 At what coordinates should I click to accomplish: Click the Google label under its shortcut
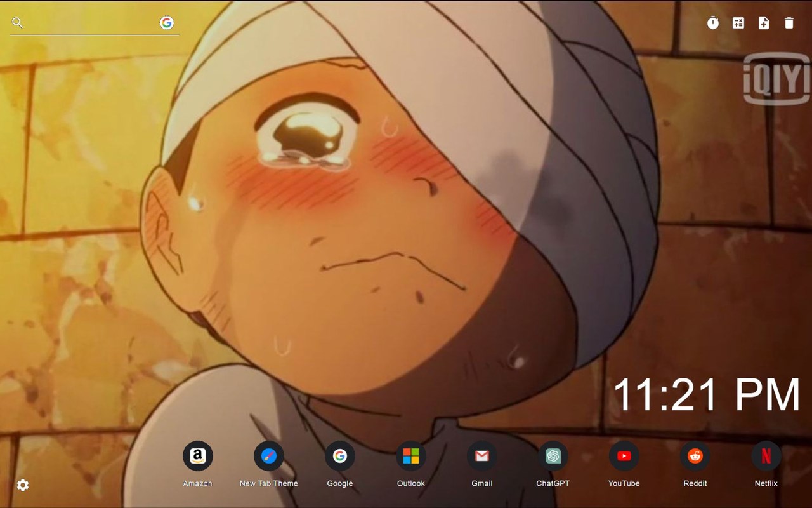[x=340, y=483]
